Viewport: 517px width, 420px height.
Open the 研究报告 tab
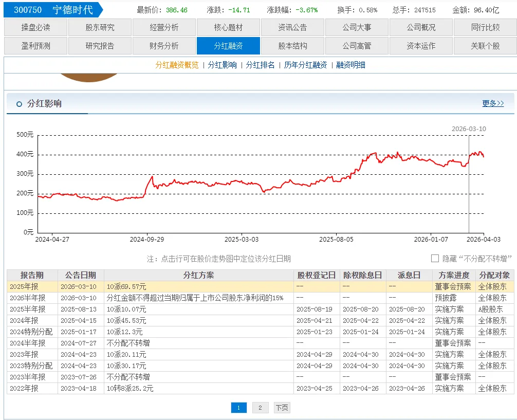coord(100,46)
